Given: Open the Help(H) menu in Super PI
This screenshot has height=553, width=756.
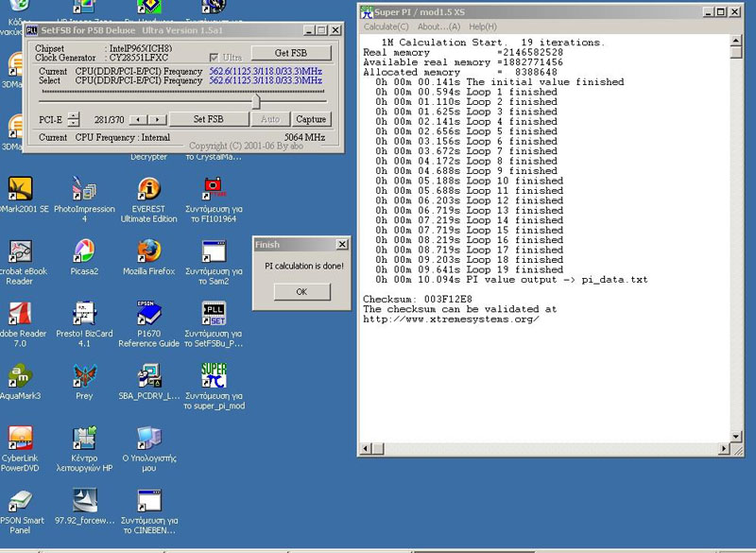Looking at the screenshot, I should tap(482, 26).
